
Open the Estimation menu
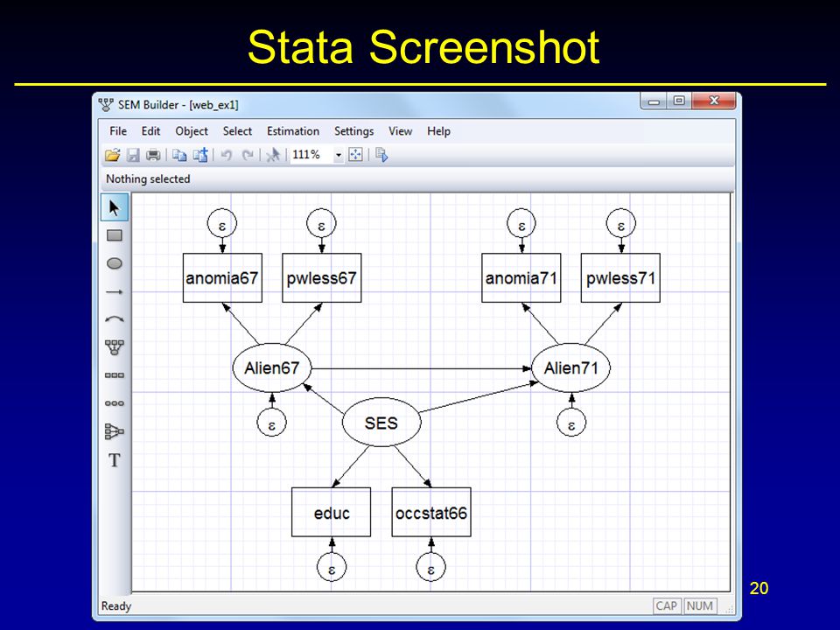coord(293,131)
